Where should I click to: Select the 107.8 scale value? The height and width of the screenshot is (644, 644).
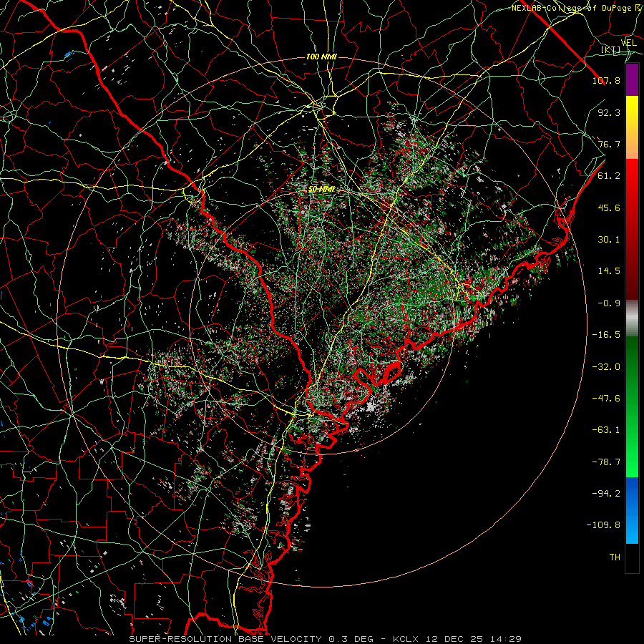point(606,80)
